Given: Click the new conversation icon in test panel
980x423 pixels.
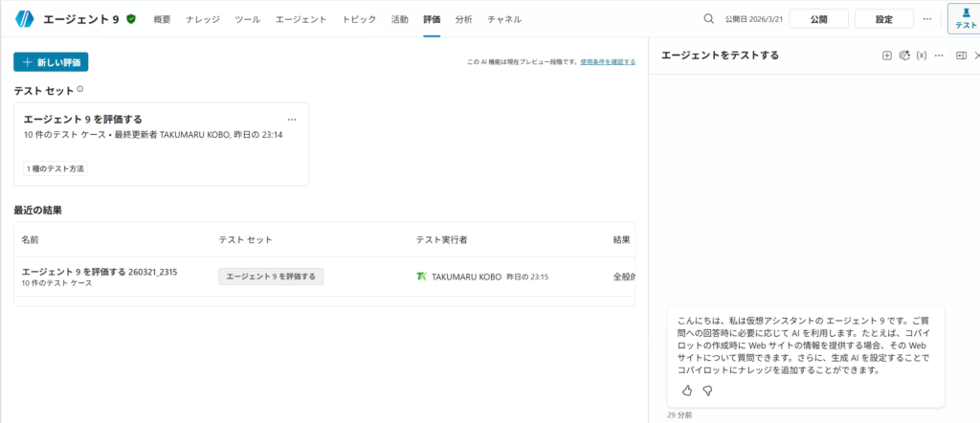Looking at the screenshot, I should pyautogui.click(x=886, y=56).
